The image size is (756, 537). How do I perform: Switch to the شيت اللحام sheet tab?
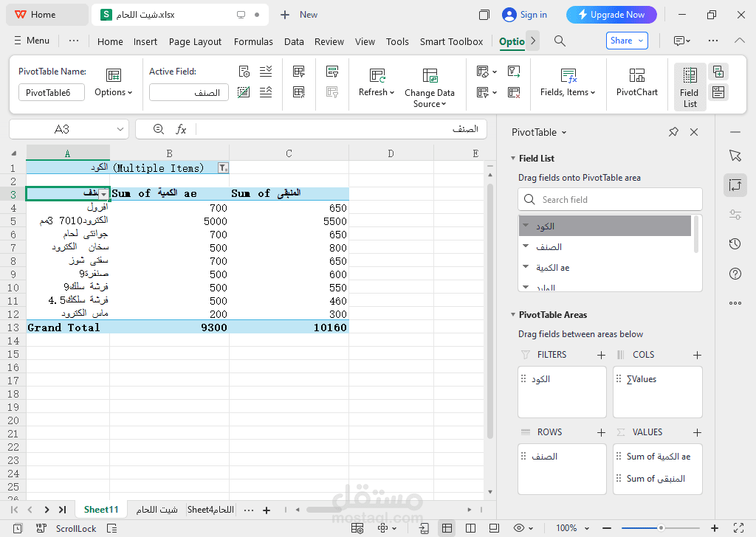pyautogui.click(x=157, y=510)
